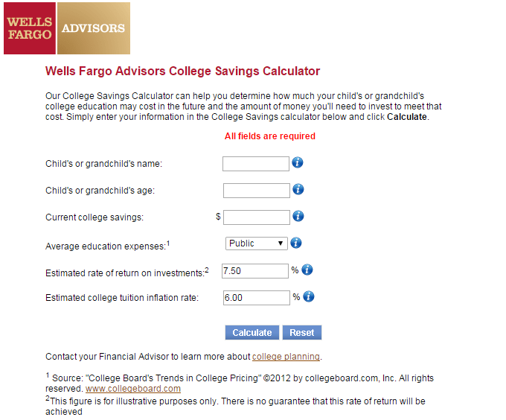
Task: Click the dropdown arrow on Public selector
Action: point(281,244)
